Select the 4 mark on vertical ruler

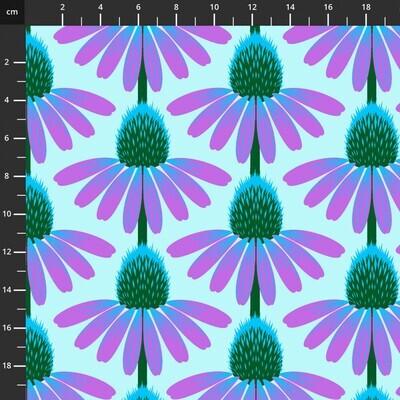pos(7,100)
